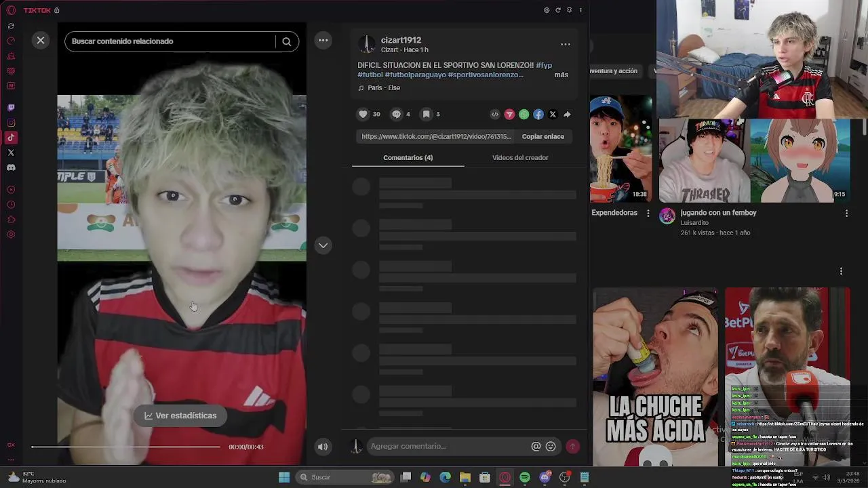Open GX Control speedometer in sidebar
Image resolution: width=868 pixels, height=488 pixels.
pyautogui.click(x=11, y=41)
